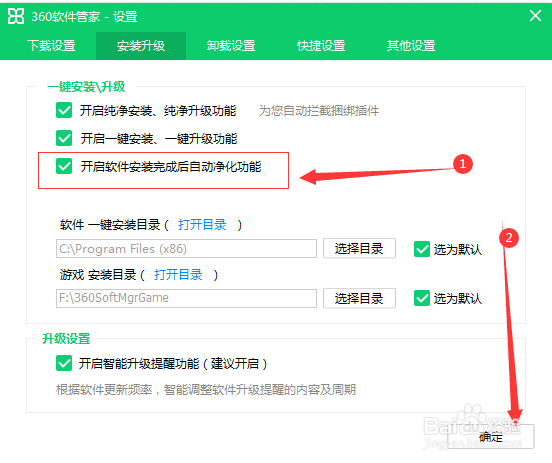Click the text 为您自动拦截捆绑插件

click(x=319, y=111)
